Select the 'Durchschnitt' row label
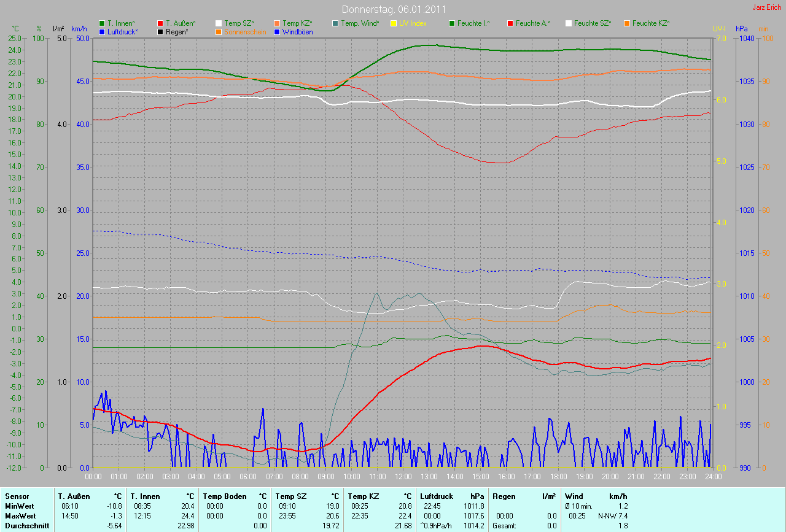786x532 pixels. click(x=26, y=526)
